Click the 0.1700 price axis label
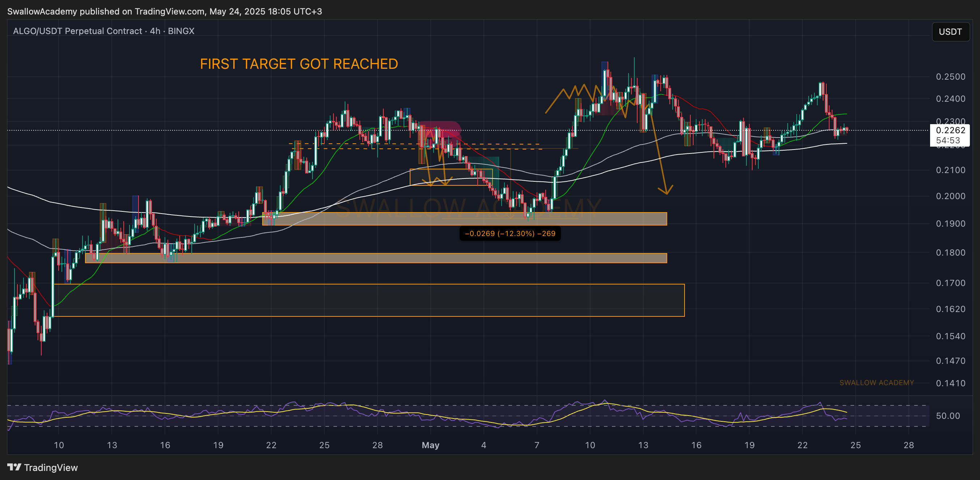The height and width of the screenshot is (480, 980). [x=950, y=283]
